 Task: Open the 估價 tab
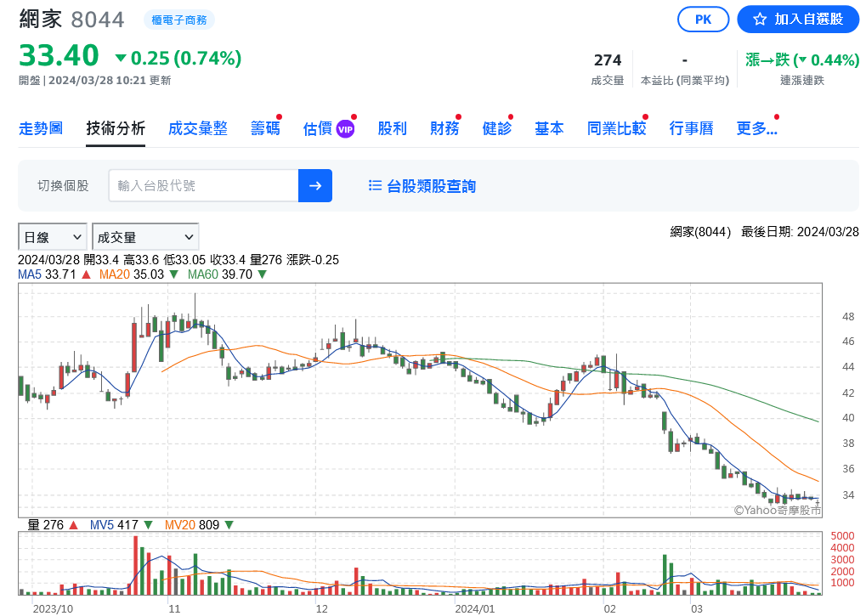coord(318,128)
